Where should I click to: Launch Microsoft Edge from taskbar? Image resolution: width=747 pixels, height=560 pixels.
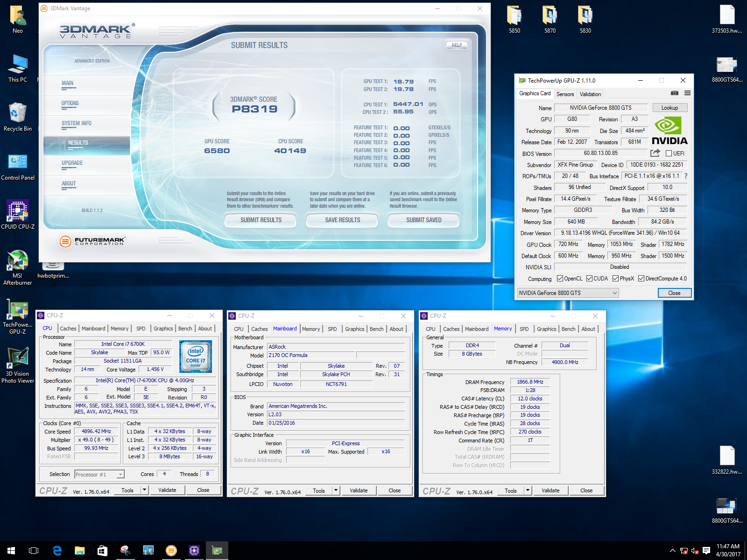pyautogui.click(x=57, y=551)
